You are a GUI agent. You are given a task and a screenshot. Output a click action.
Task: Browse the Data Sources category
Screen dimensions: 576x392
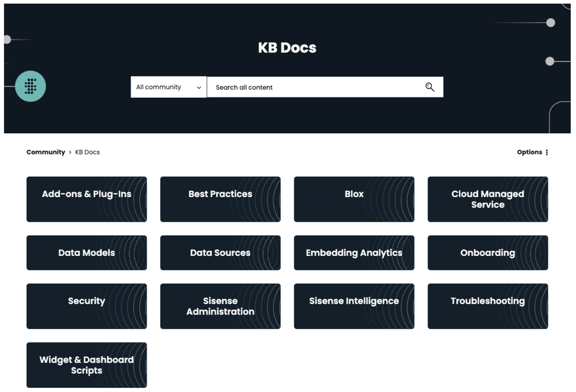[x=220, y=252]
